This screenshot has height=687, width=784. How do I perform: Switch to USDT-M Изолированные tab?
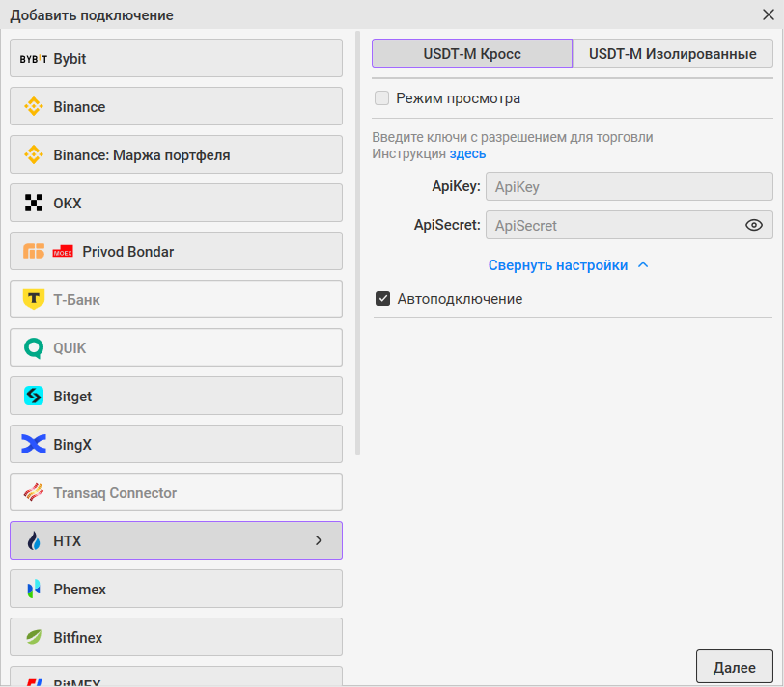pos(672,54)
